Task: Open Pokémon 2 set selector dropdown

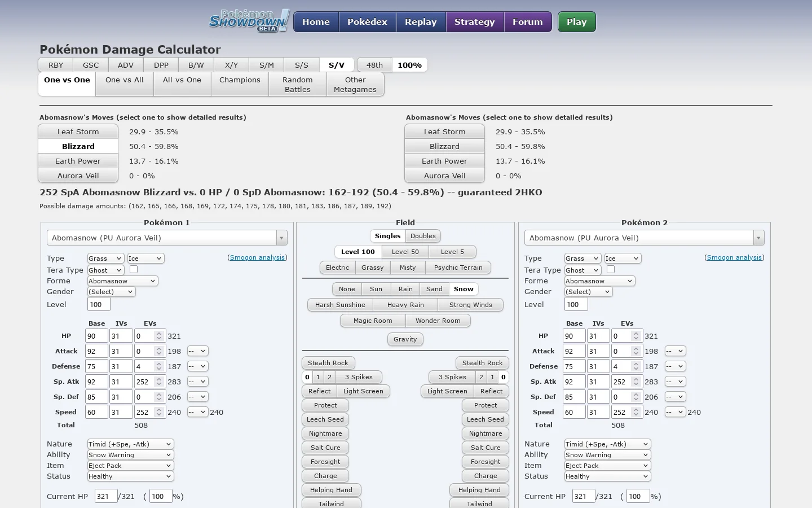Action: pyautogui.click(x=645, y=238)
